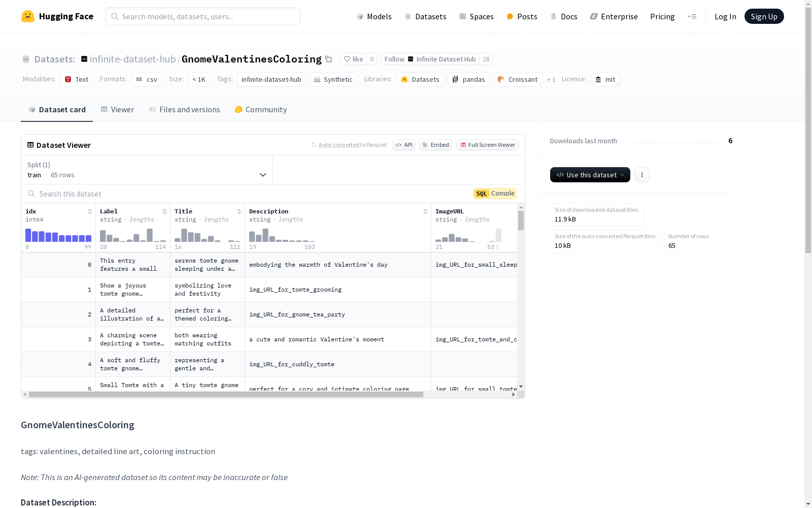Click the Datasets breadcrumb label
This screenshot has height=508, width=812.
tap(55, 59)
